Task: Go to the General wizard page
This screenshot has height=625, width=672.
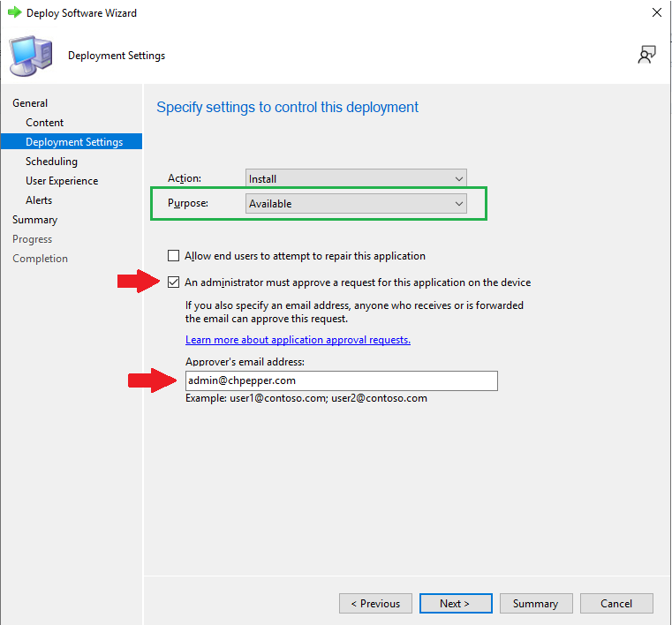Action: pos(30,103)
